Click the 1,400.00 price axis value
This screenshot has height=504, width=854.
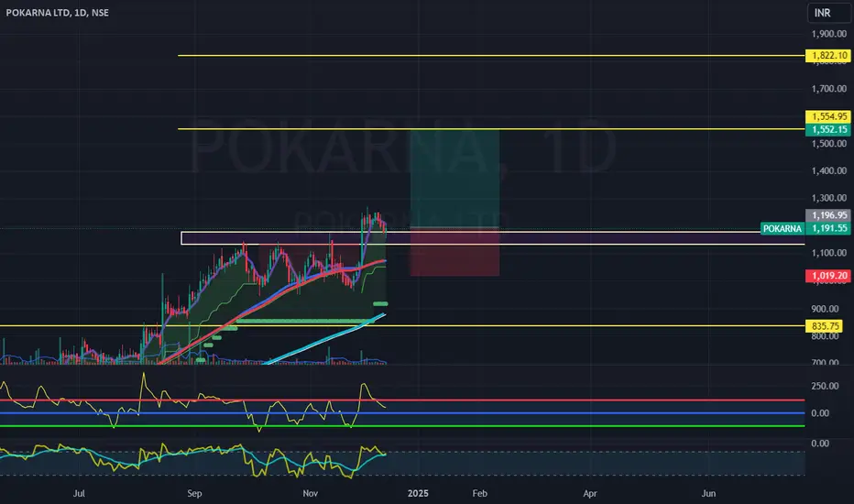[829, 170]
